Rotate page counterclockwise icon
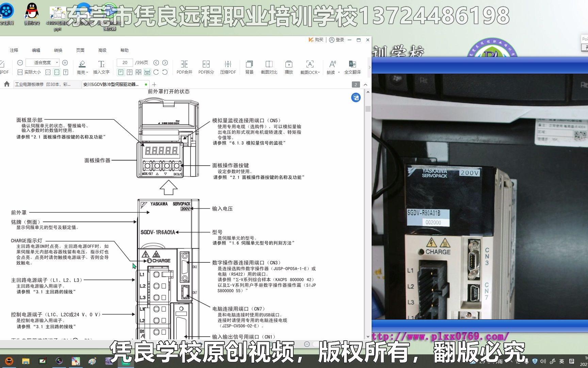Screen dimensions: 588x368 click(165, 72)
